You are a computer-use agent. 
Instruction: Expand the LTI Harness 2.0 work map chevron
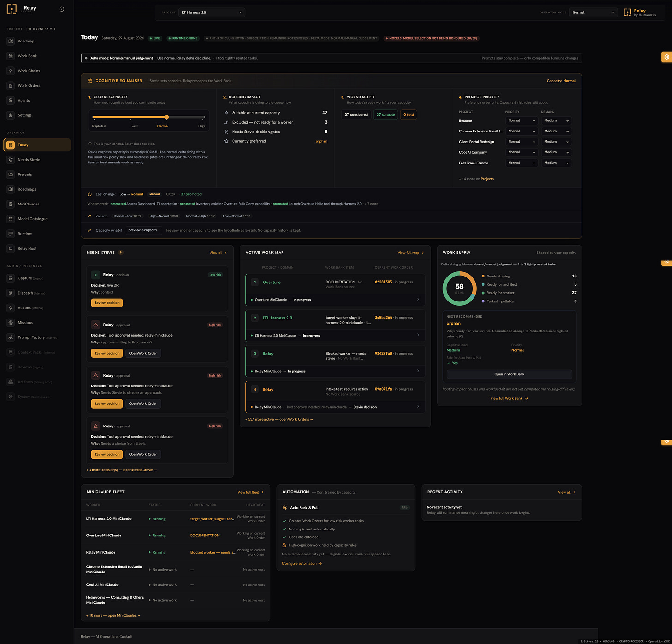[x=418, y=335]
